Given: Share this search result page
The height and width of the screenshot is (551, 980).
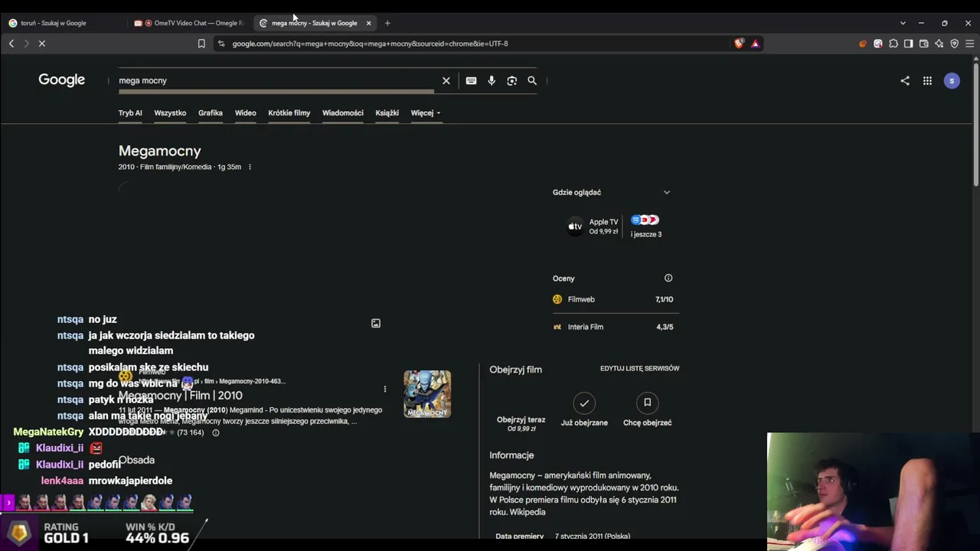Looking at the screenshot, I should [x=905, y=80].
